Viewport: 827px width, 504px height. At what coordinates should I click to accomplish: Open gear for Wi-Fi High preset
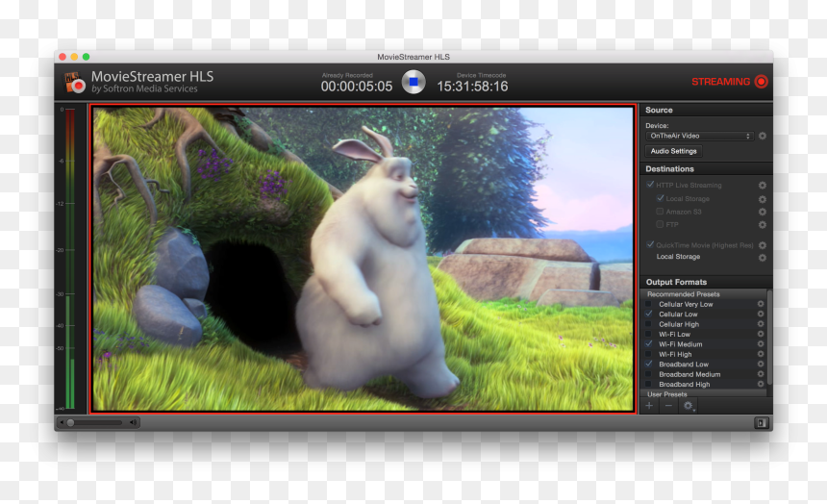[x=761, y=354]
